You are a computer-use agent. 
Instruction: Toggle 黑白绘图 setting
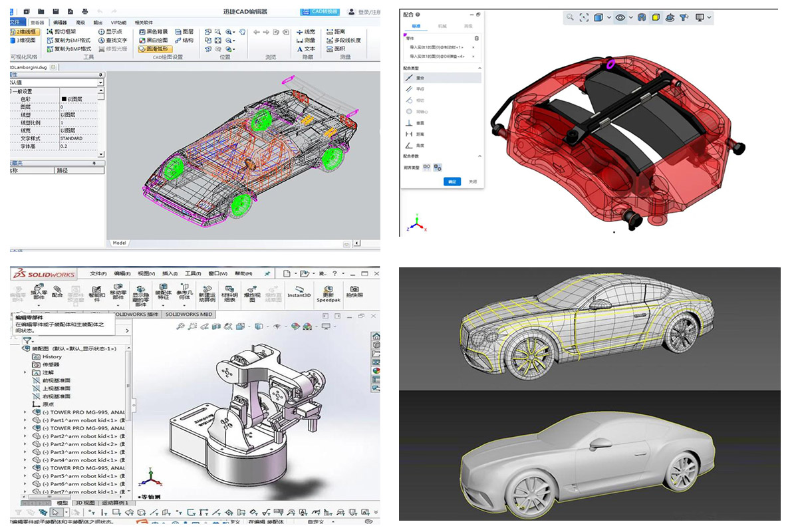pos(154,41)
